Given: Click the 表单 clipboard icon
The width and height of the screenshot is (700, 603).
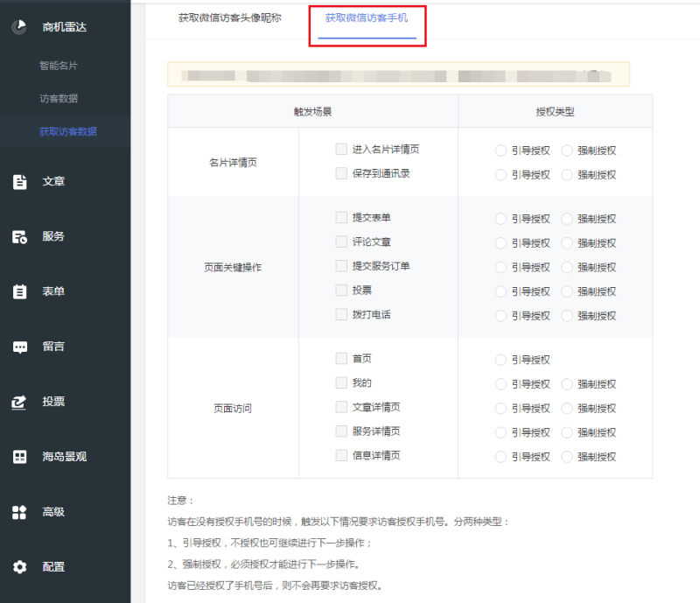Looking at the screenshot, I should click(x=19, y=291).
